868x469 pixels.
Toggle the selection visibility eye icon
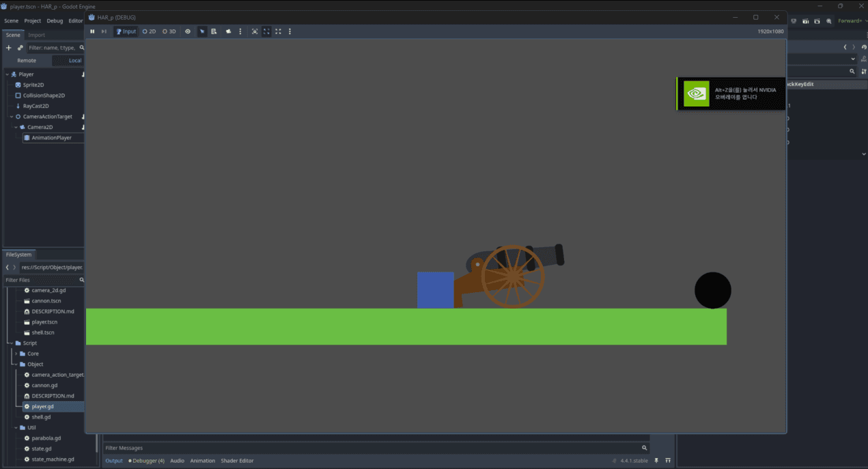point(188,31)
